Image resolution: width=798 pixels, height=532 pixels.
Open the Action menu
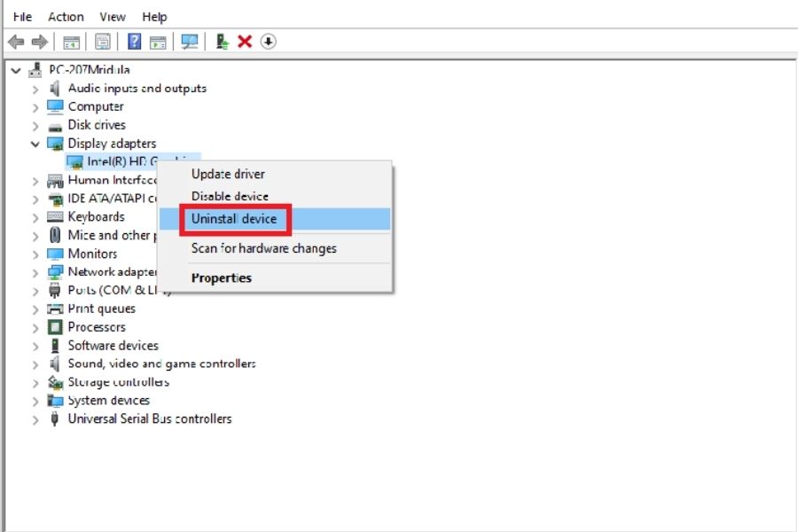point(66,17)
